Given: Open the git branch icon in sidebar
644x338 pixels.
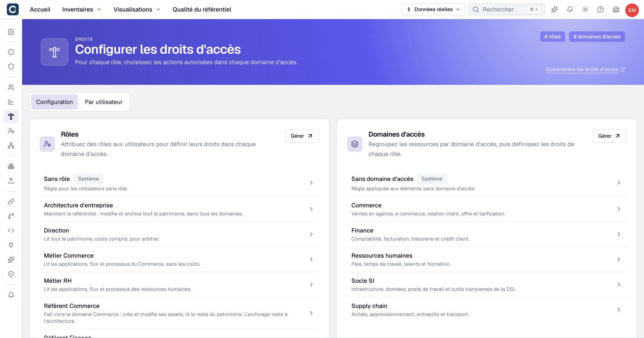Looking at the screenshot, I should tap(11, 216).
